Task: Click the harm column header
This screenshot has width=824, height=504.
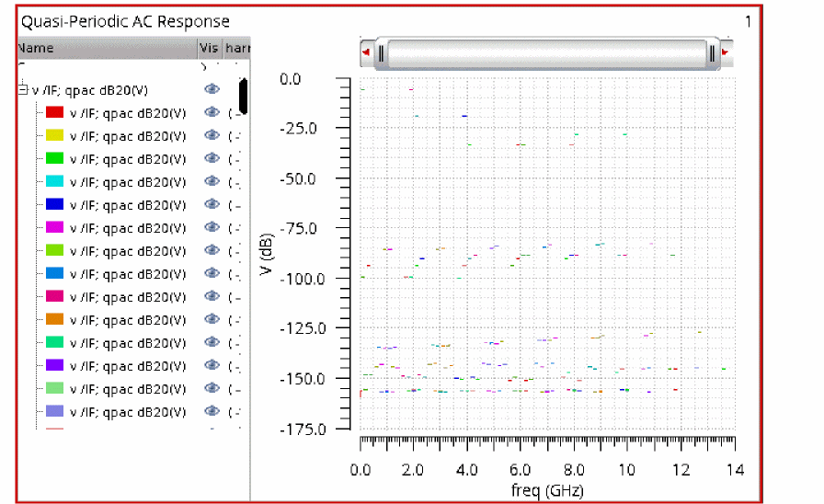Action: tap(236, 48)
